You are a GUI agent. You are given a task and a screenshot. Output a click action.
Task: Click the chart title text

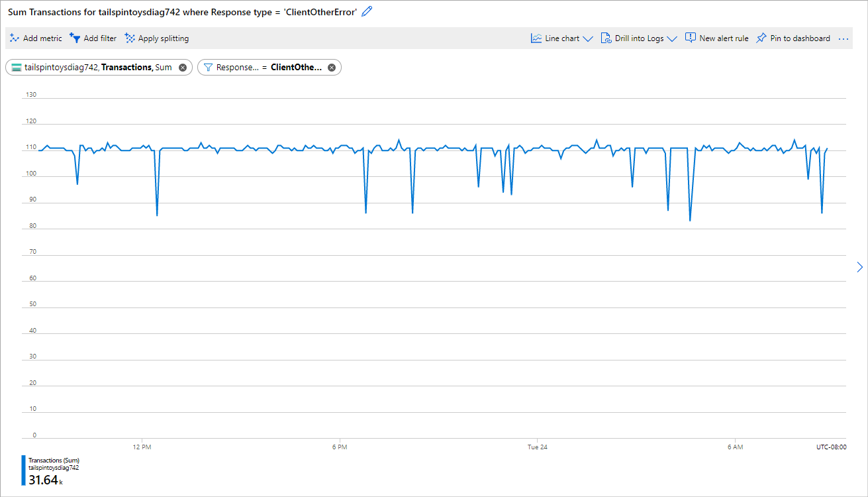pos(182,12)
